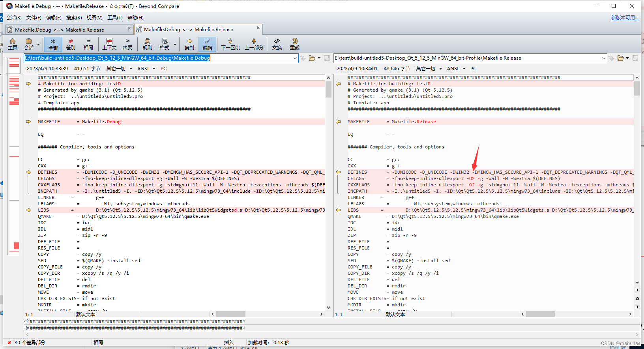Click right pane vertical scrollbar thumb
The width and height of the screenshot is (644, 349).
[637, 88]
